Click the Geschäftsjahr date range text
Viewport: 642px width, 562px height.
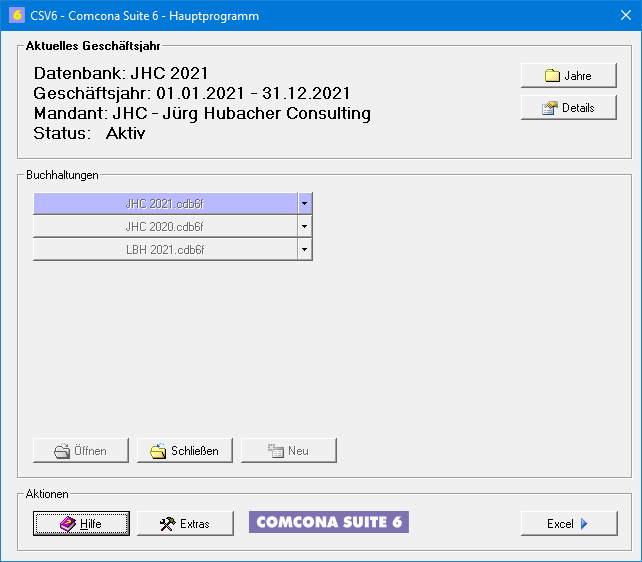192,93
